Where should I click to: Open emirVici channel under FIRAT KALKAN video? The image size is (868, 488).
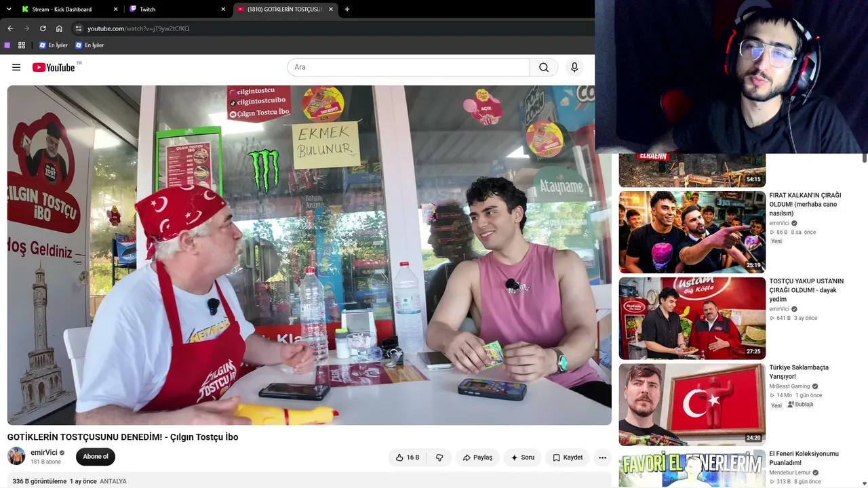point(779,223)
